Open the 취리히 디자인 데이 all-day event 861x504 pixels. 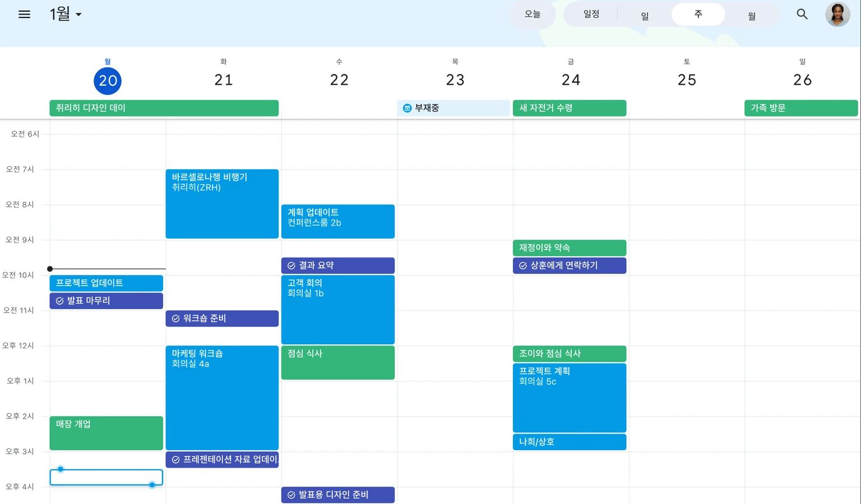[x=164, y=108]
